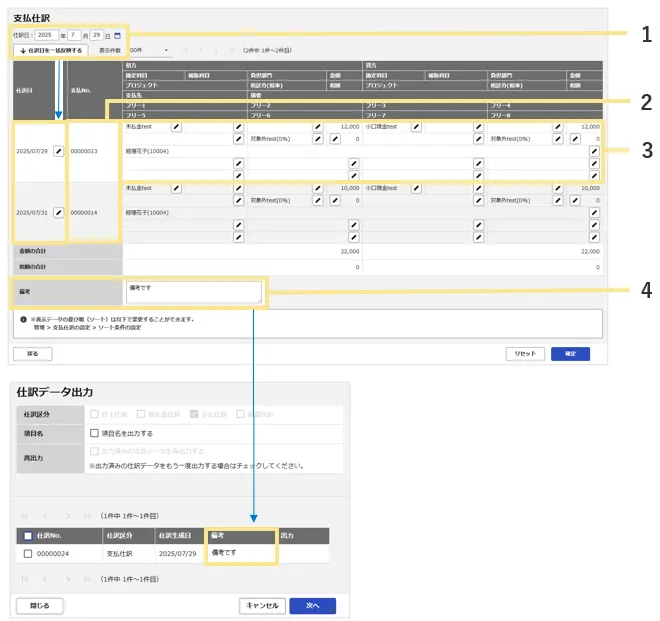Click the キャンセル button
Image resolution: width=660 pixels, height=621 pixels.
[263, 605]
